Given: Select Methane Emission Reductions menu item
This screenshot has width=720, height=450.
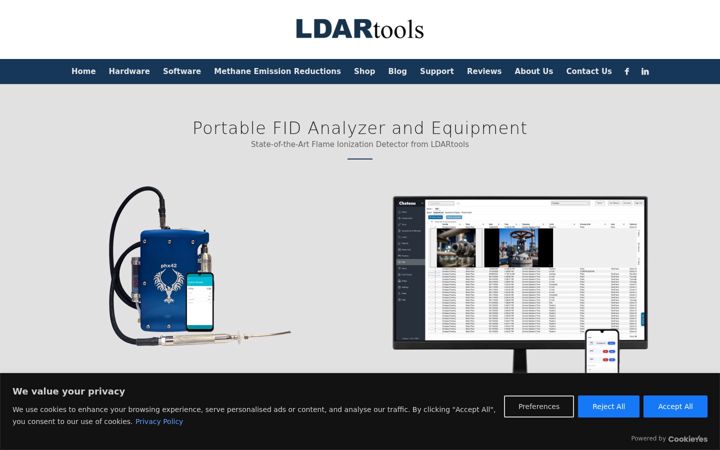Looking at the screenshot, I should 277,71.
